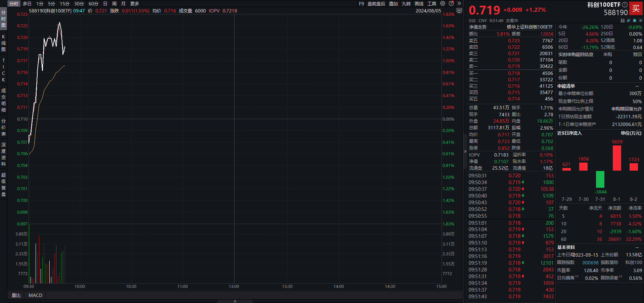Click the 融 margin trading icon

[x=623, y=20]
